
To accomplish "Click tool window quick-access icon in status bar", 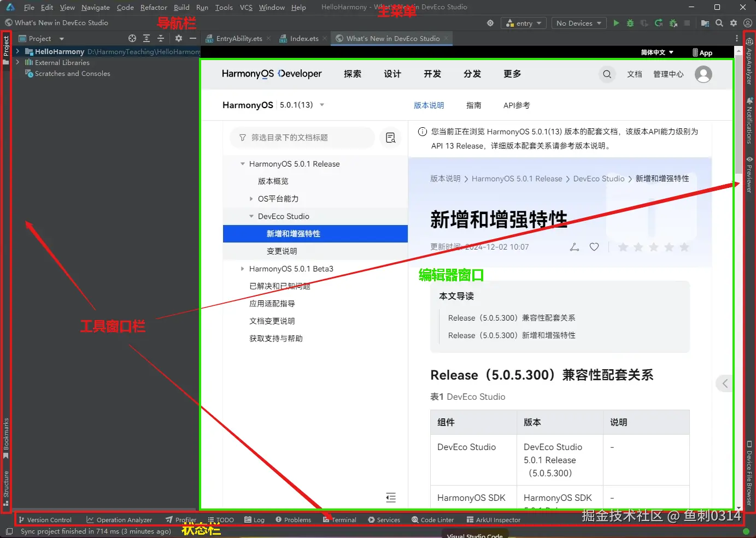I will 9,531.
